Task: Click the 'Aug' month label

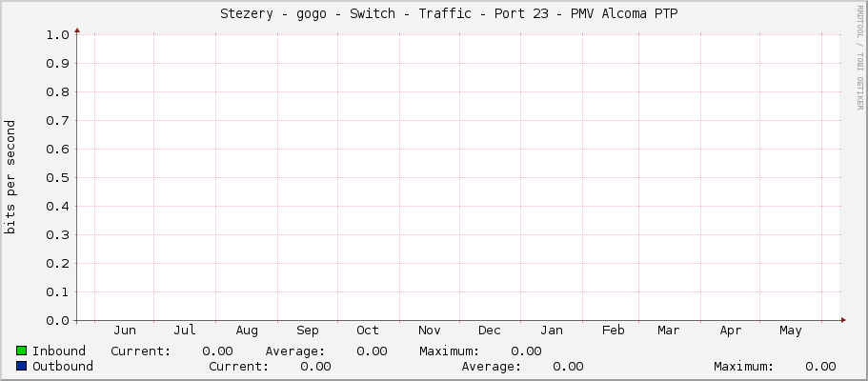Action: (247, 331)
